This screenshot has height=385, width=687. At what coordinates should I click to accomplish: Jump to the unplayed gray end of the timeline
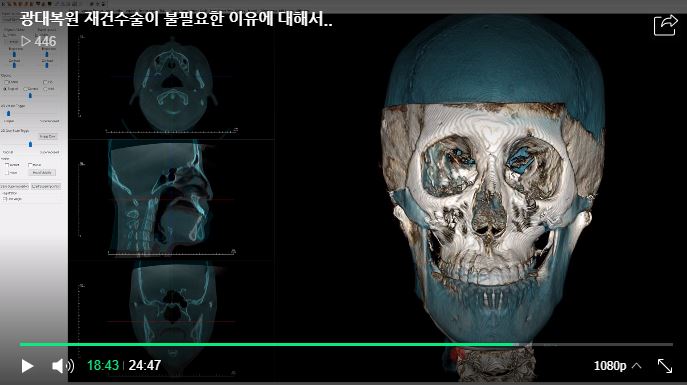click(x=593, y=345)
